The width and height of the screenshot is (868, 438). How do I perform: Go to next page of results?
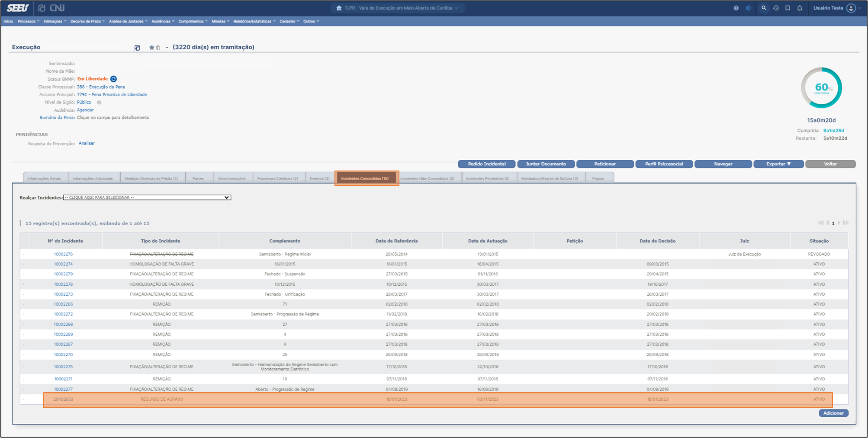click(839, 223)
